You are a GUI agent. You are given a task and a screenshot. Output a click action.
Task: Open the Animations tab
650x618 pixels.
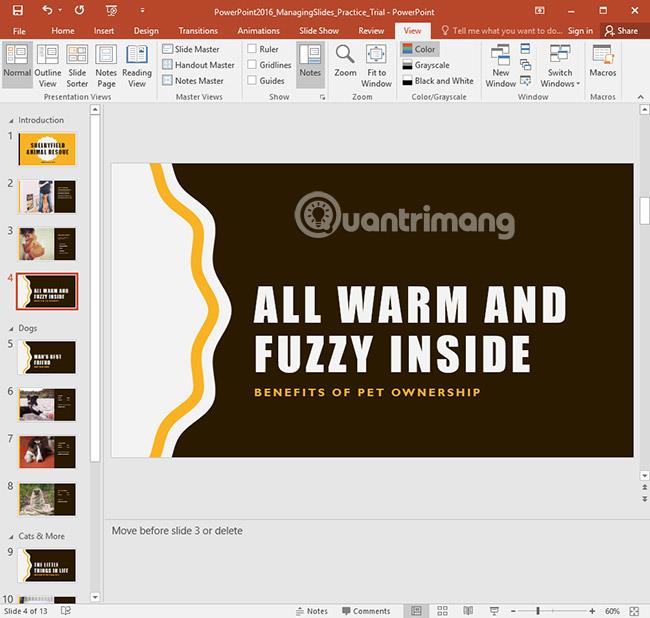259,31
